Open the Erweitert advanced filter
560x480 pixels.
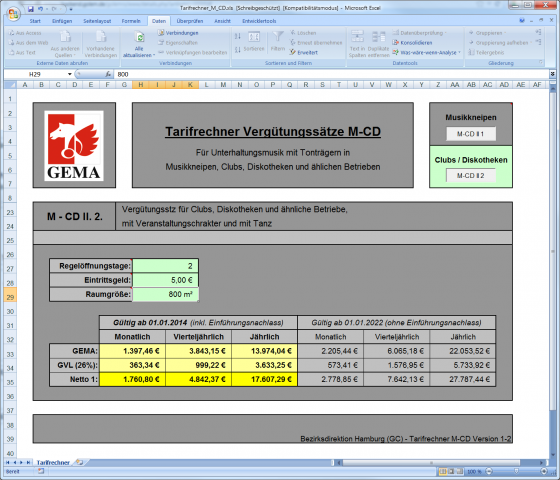304,52
